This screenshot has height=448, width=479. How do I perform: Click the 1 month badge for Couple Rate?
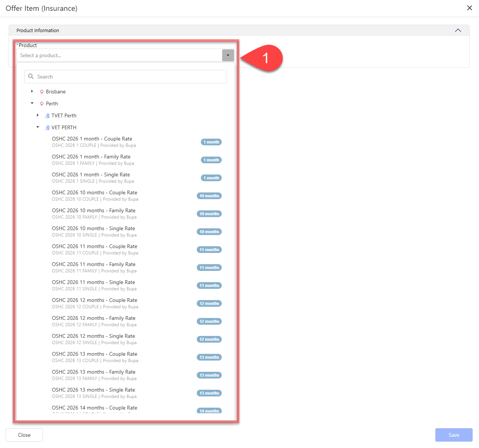(211, 142)
